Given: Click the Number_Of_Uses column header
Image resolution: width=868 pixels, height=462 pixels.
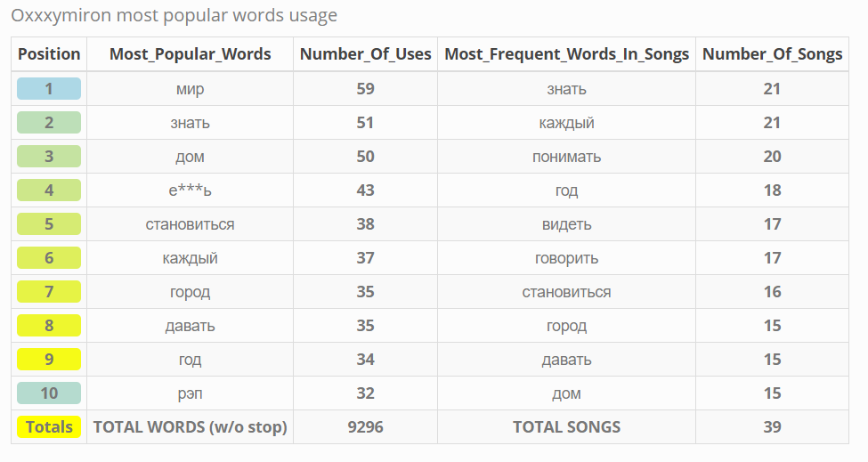Looking at the screenshot, I should pyautogui.click(x=365, y=54).
